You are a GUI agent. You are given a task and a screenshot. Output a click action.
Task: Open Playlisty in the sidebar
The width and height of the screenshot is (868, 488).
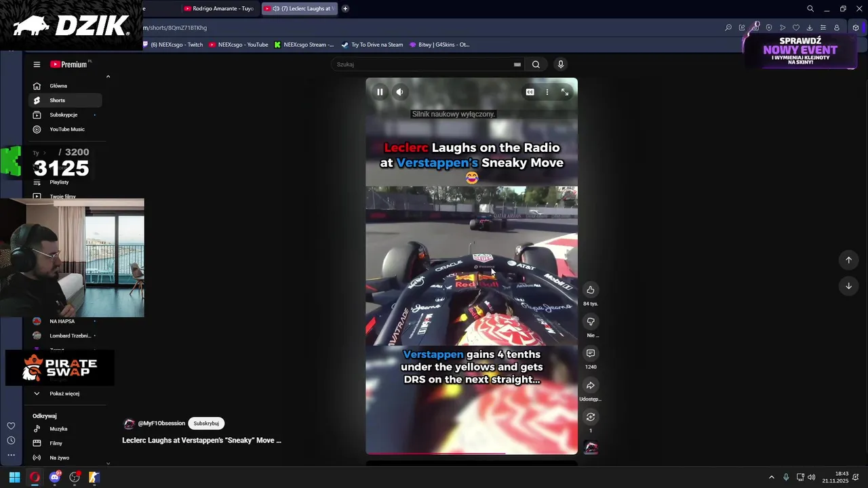pos(65,182)
